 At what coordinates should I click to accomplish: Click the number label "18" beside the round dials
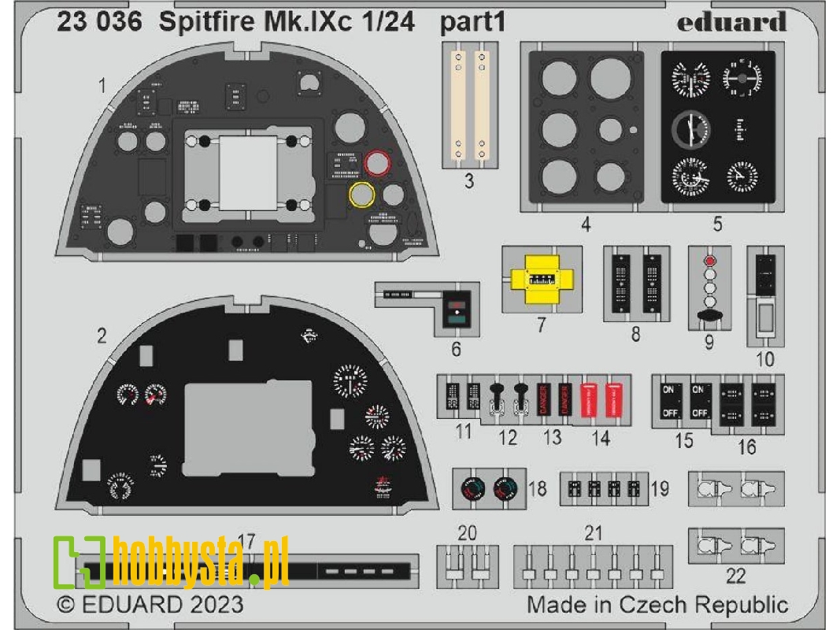click(538, 488)
